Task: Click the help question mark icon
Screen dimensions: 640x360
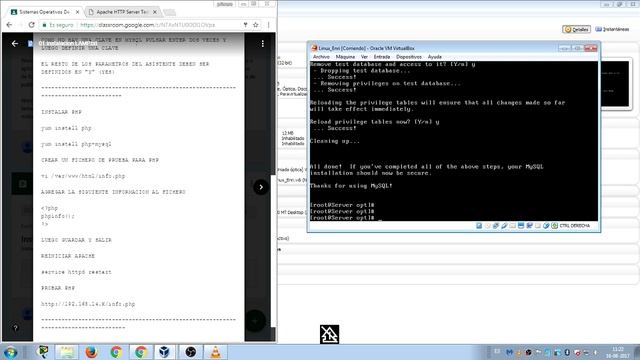Action: click(16, 328)
